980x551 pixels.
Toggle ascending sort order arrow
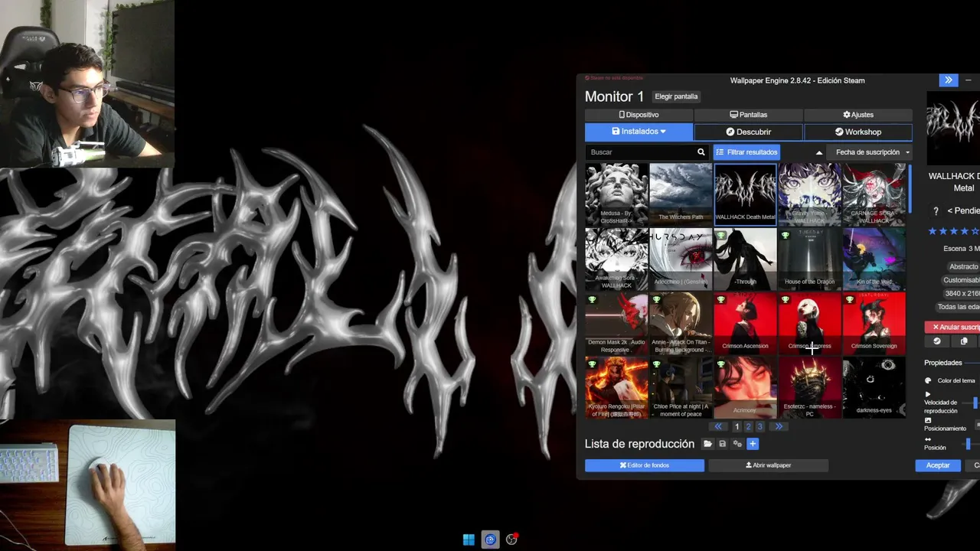819,152
